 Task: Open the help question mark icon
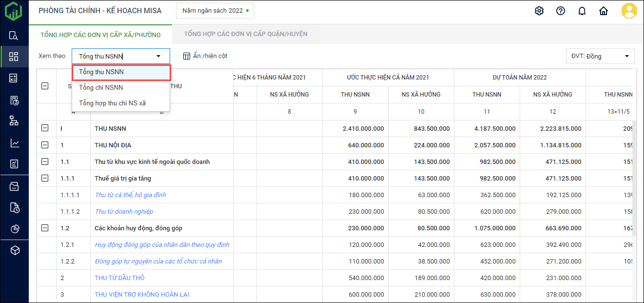click(560, 11)
